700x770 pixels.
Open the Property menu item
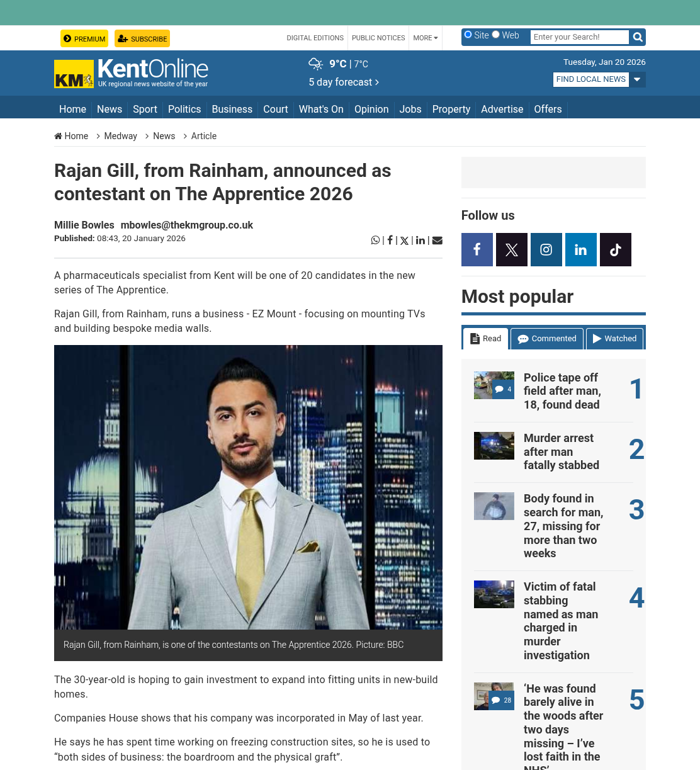[451, 109]
